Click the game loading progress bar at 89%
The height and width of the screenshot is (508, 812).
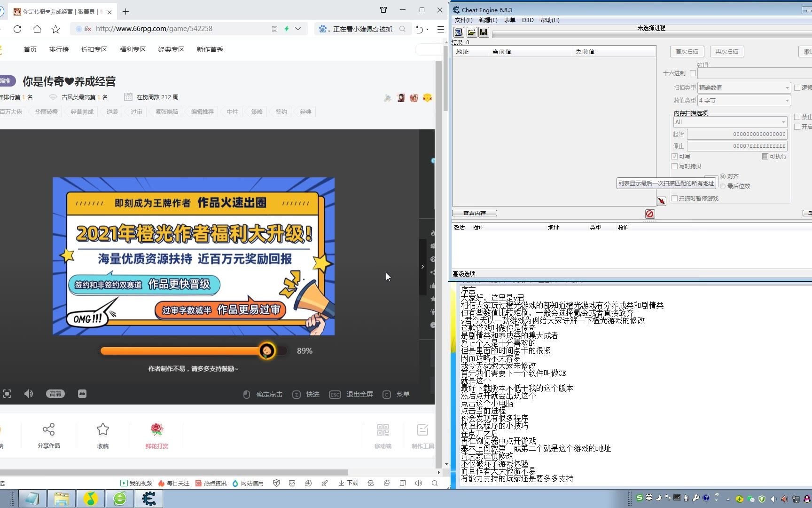(194, 351)
